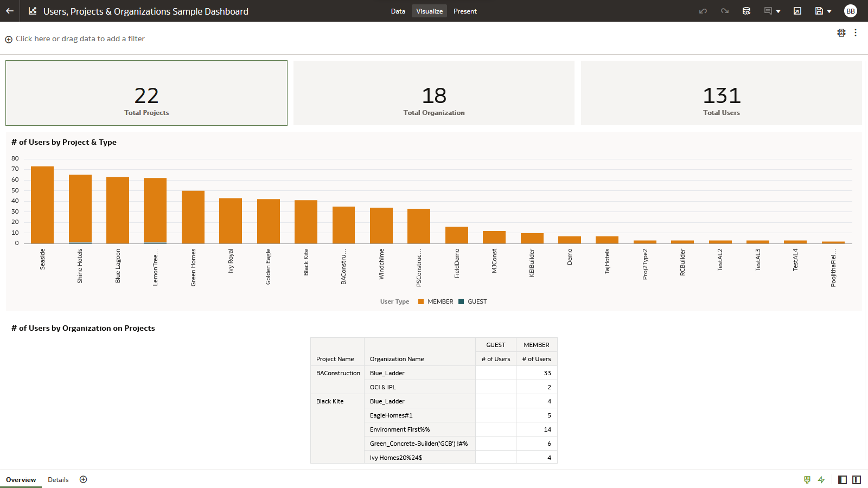This screenshot has width=868, height=488.
Task: Open the three-dot canvas menu
Action: click(856, 33)
